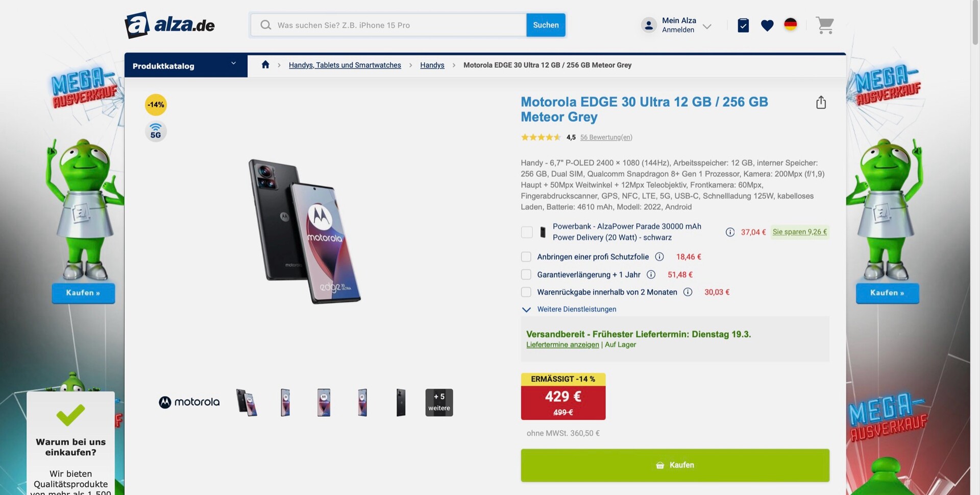Open the 56 Bewertung(en) reviews link
980x495 pixels.
pos(606,137)
